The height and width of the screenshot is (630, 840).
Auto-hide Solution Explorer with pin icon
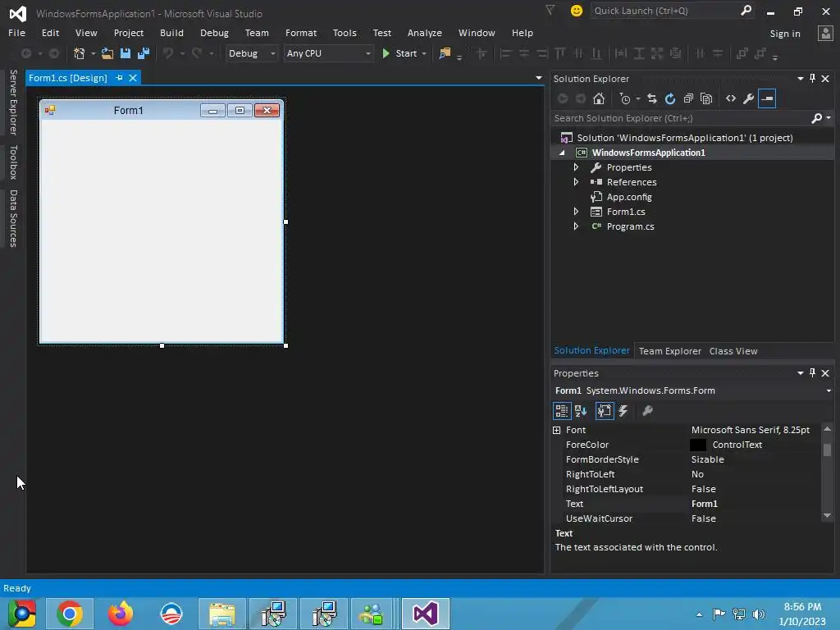click(813, 79)
